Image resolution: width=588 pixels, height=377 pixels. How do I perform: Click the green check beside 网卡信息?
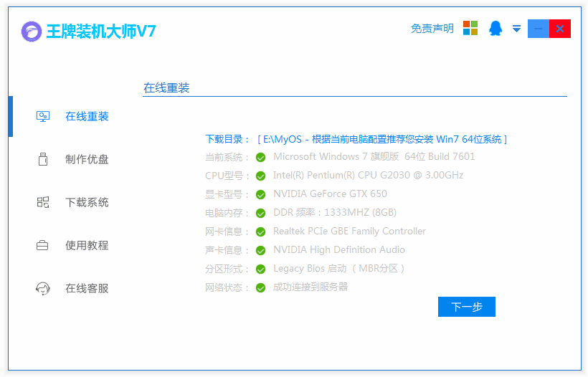click(x=260, y=232)
